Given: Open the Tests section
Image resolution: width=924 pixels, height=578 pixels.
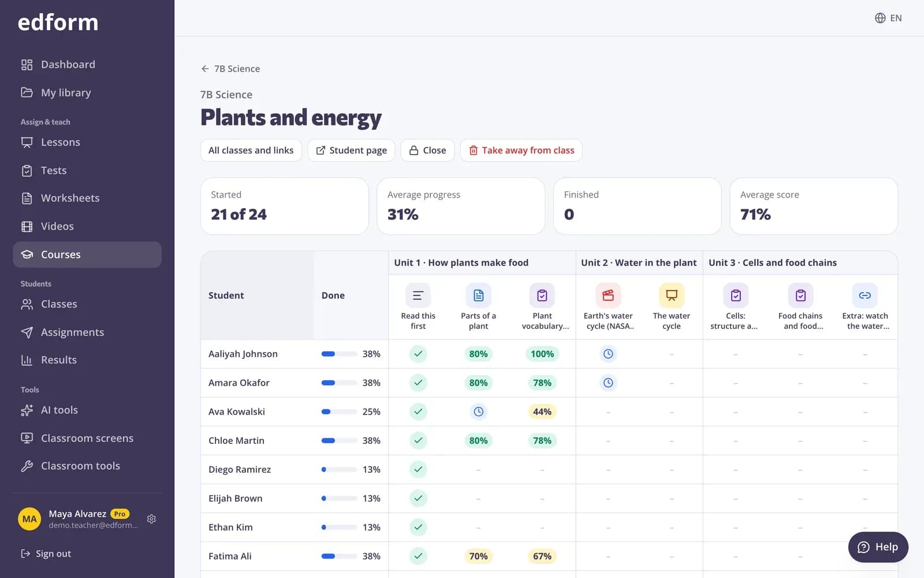Looking at the screenshot, I should (x=87, y=171).
